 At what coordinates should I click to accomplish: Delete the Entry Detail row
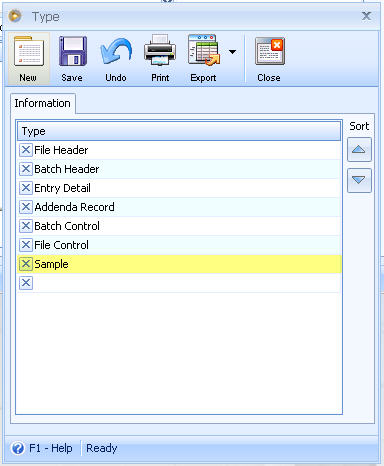[x=26, y=188]
